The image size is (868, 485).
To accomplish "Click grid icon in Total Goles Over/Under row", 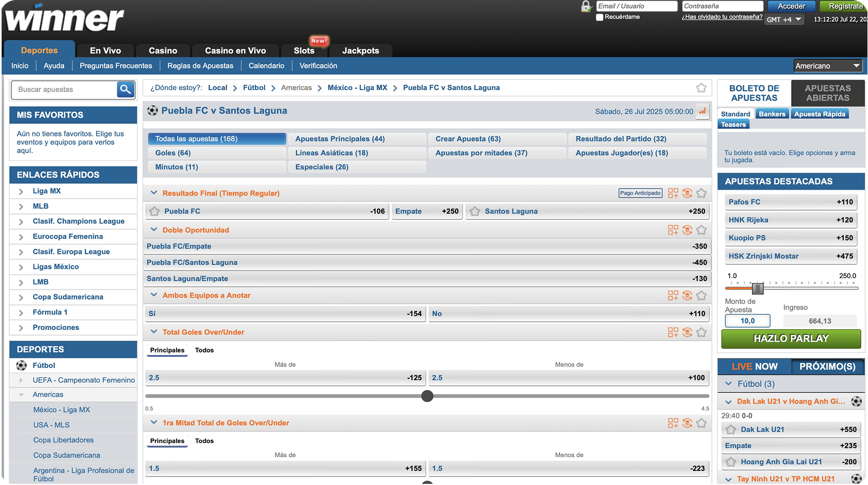I will [673, 332].
